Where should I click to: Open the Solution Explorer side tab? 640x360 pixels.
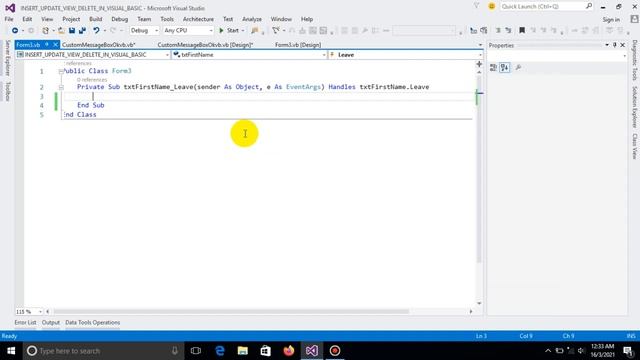(635, 107)
